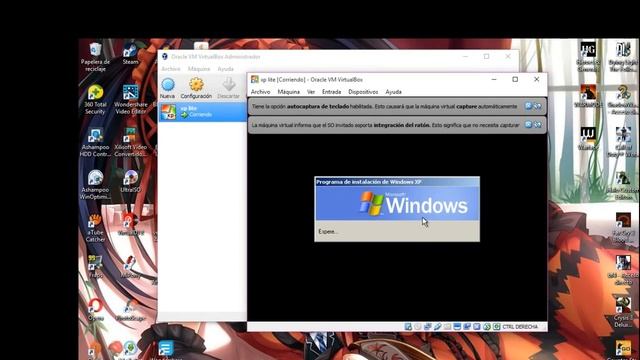The height and width of the screenshot is (360, 640).
Task: Click UltraISO desktop shortcut
Action: coord(131,181)
